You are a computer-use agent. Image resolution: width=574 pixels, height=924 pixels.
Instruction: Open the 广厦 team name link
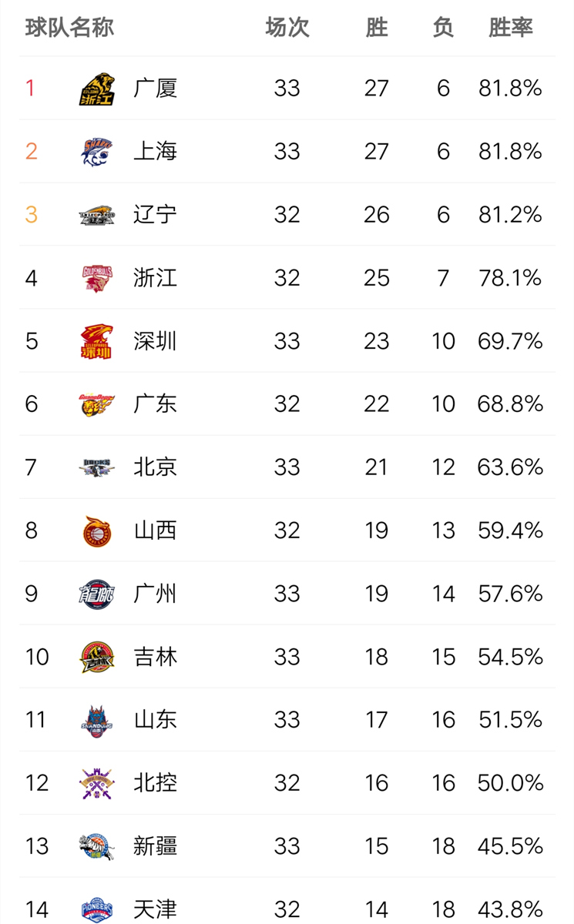[156, 89]
